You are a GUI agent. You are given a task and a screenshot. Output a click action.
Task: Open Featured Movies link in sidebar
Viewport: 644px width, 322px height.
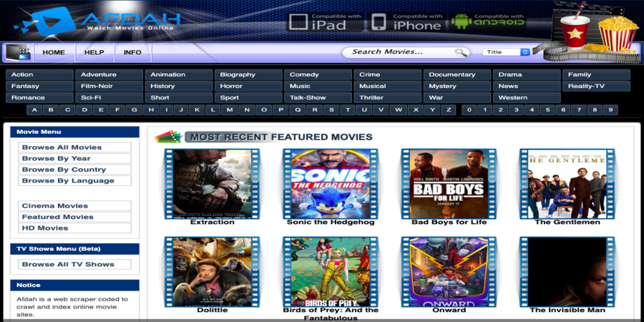74,217
